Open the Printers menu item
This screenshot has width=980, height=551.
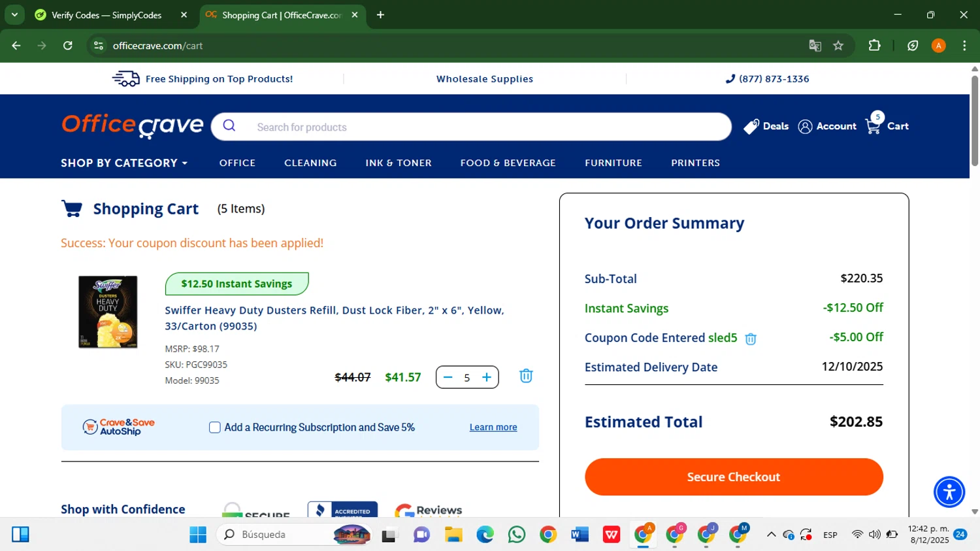695,163
